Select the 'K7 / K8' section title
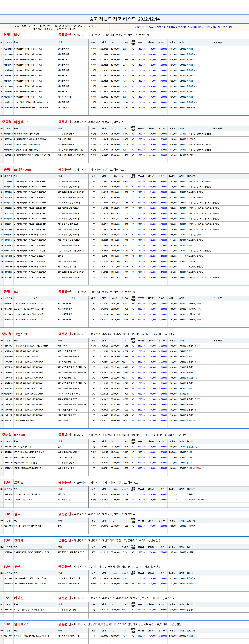The width and height of the screenshot is (249, 644). point(19,435)
